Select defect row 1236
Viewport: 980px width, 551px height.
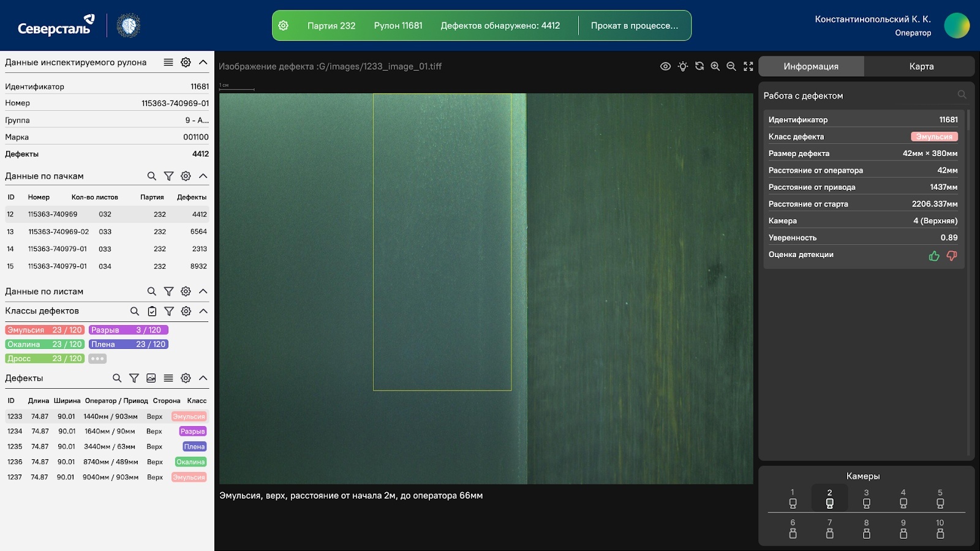tap(107, 462)
